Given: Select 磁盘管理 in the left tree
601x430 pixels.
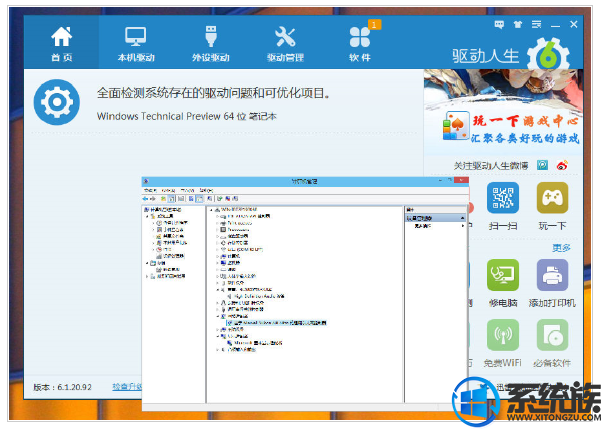Looking at the screenshot, I should point(167,269).
